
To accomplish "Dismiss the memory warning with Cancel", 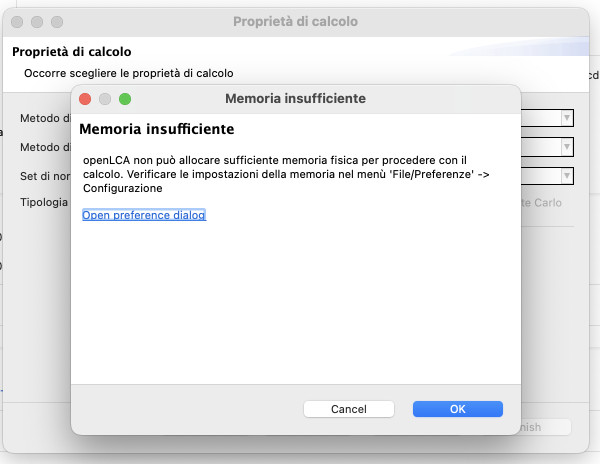I will coord(349,409).
